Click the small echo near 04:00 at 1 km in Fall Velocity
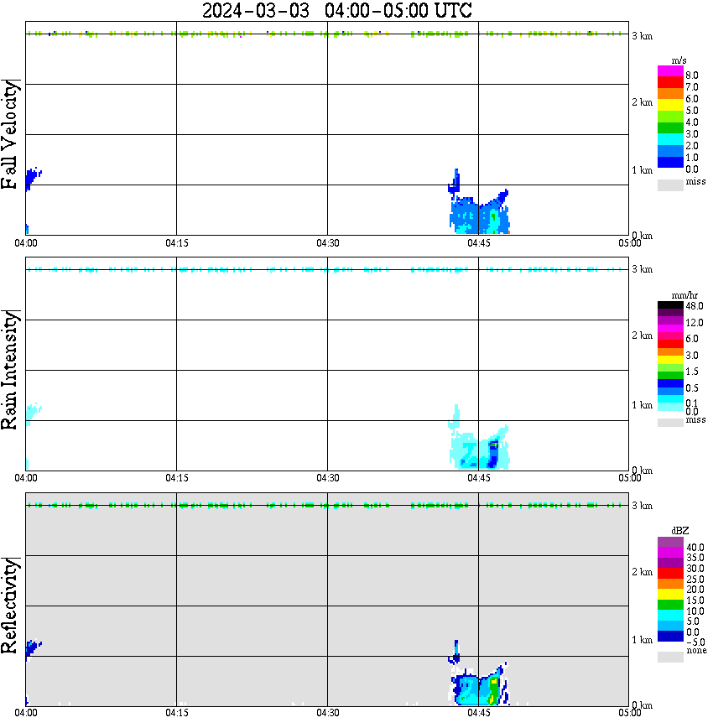This screenshot has height=728, width=713. 33,179
